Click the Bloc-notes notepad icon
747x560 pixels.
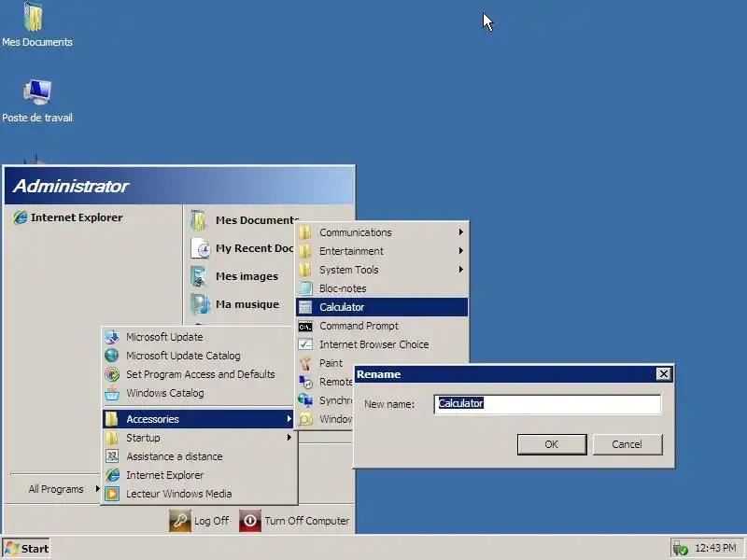pos(306,288)
